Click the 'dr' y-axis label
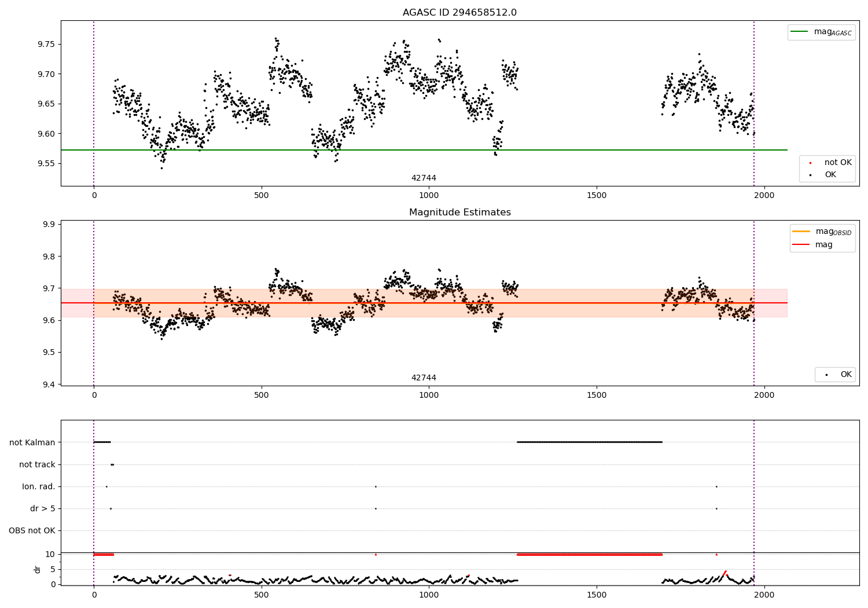This screenshot has height=608, width=868. tap(38, 569)
